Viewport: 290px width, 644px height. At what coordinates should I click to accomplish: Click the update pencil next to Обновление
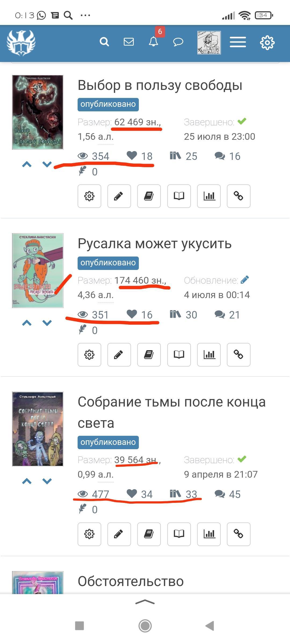tap(245, 280)
